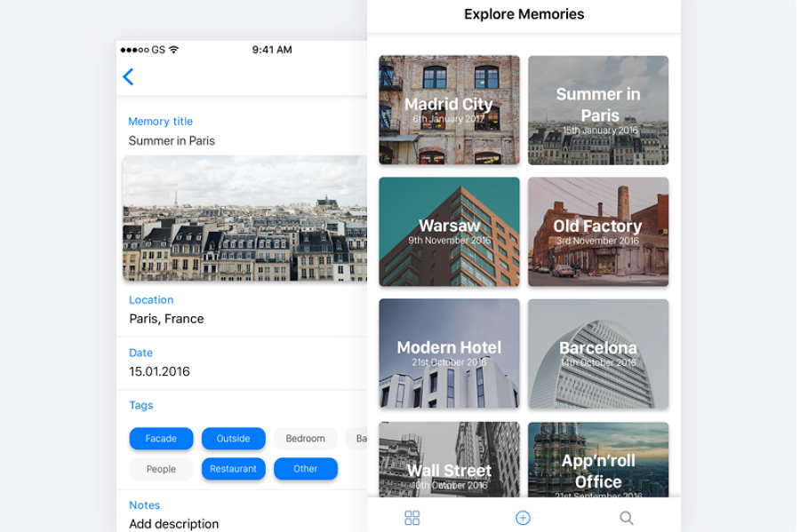Select the Warsaw memory tile
Image resolution: width=800 pixels, height=532 pixels.
point(449,232)
